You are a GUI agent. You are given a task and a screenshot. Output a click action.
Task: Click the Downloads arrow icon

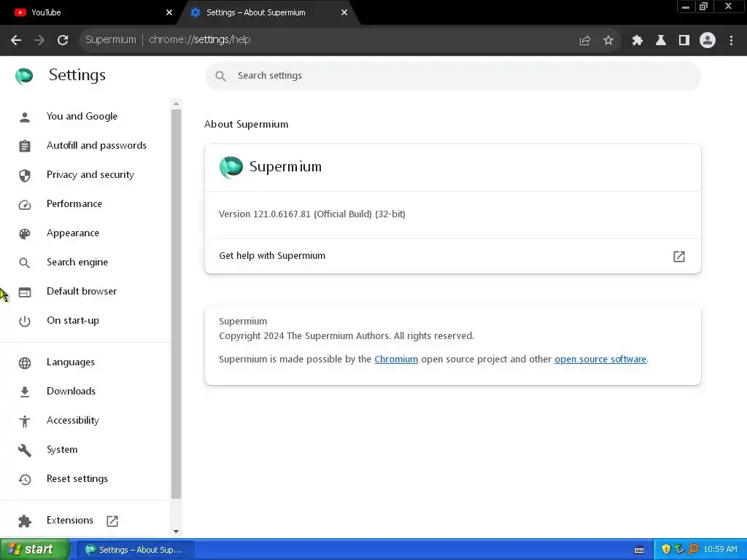(25, 392)
